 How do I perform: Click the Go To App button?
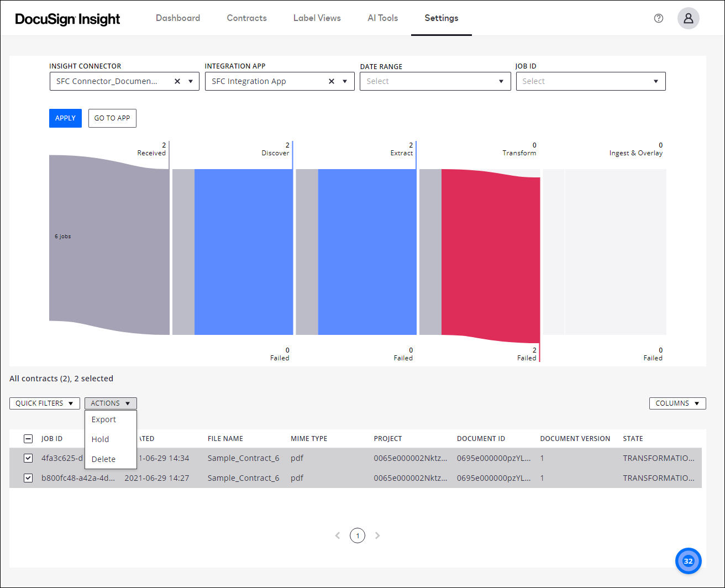pyautogui.click(x=112, y=118)
